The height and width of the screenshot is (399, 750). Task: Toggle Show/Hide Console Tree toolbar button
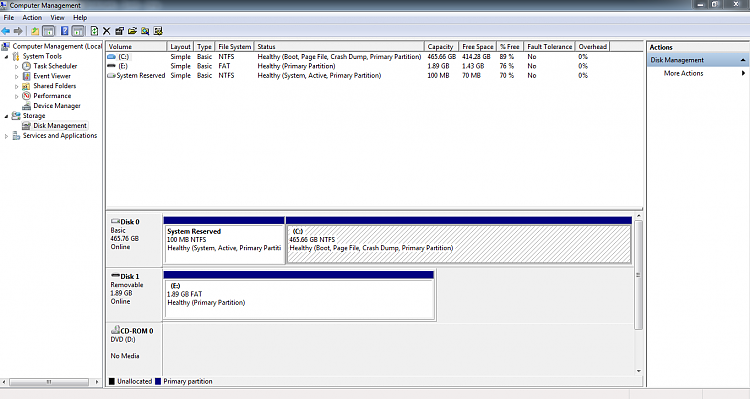[48, 31]
